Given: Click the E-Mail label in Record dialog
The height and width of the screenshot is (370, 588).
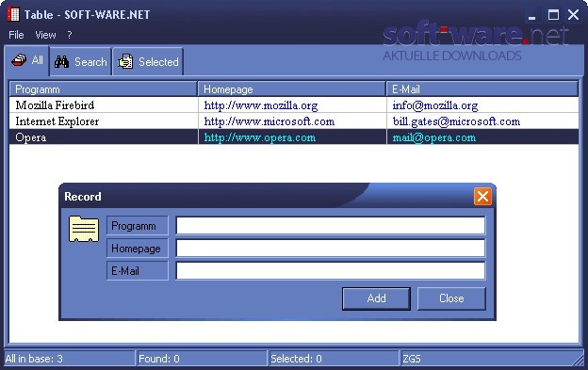Looking at the screenshot, I should point(138,270).
